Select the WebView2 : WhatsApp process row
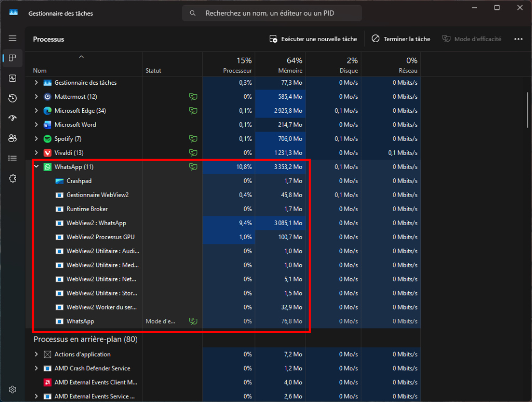Viewport: 532px width, 402px height. point(227,223)
